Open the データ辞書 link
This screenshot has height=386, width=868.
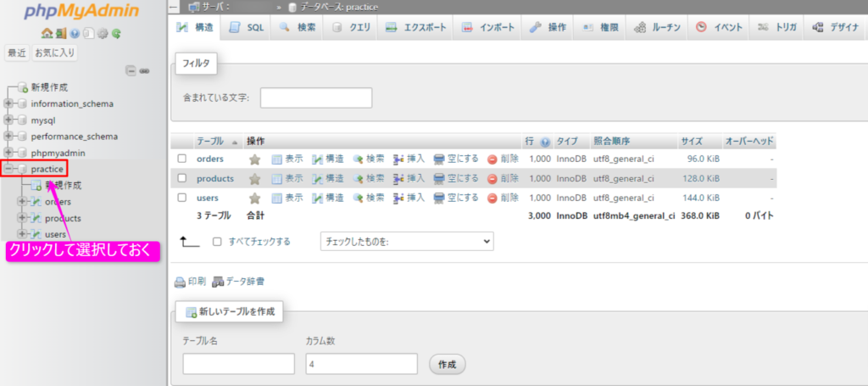[x=239, y=281]
